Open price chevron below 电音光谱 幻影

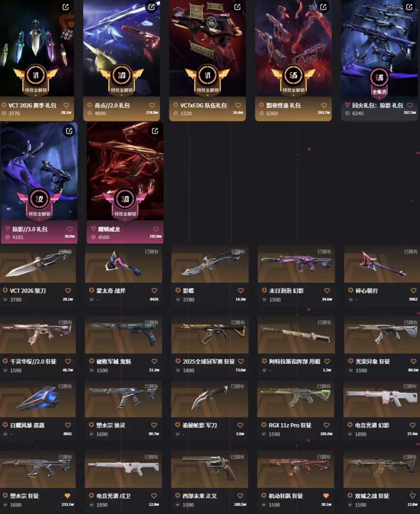click(350, 434)
